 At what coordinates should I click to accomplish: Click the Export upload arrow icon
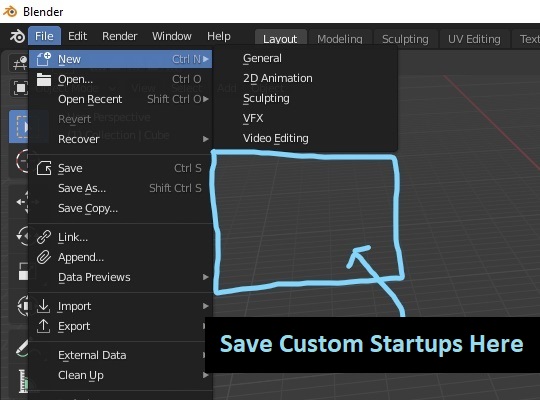tap(43, 326)
